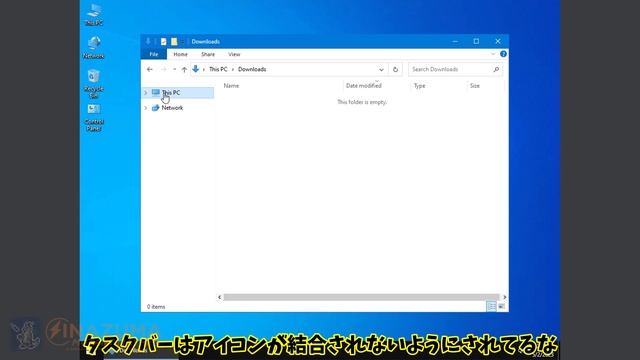This screenshot has height=360, width=640.
Task: Open the File menu tab
Action: tap(154, 54)
